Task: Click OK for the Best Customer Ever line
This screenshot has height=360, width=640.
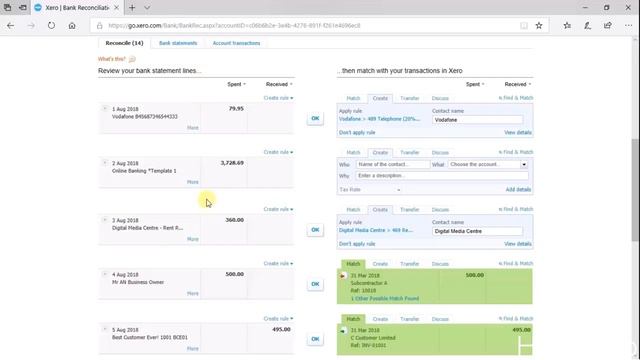Action: click(x=315, y=339)
